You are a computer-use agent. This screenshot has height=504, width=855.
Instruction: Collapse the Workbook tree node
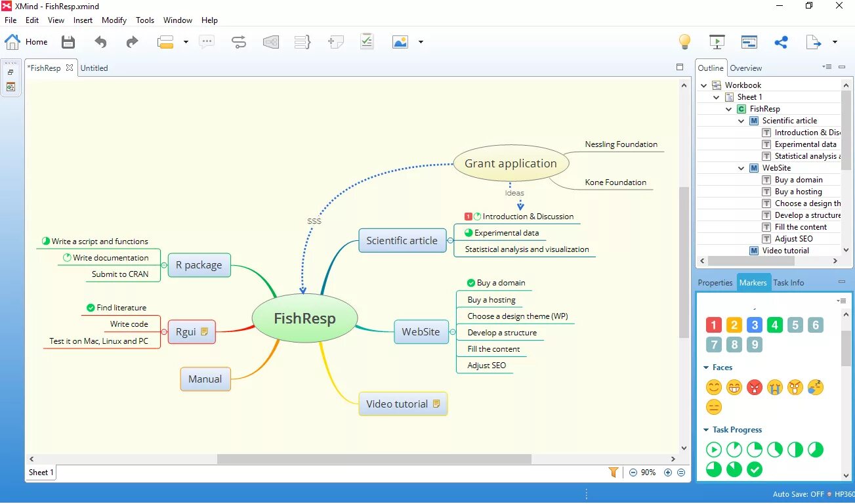pyautogui.click(x=704, y=85)
